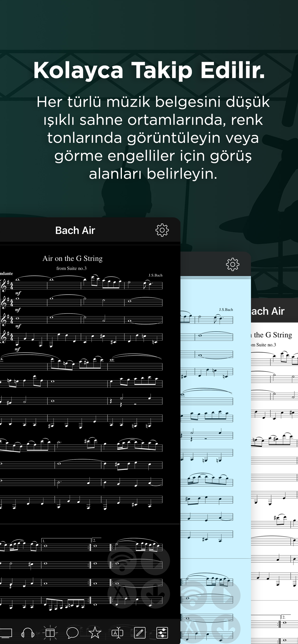Tap the "Air on the G String" score title
This screenshot has height=644, width=298.
coord(73,258)
